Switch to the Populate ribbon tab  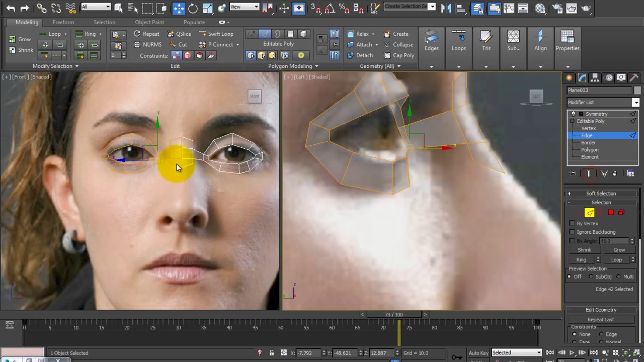point(194,22)
